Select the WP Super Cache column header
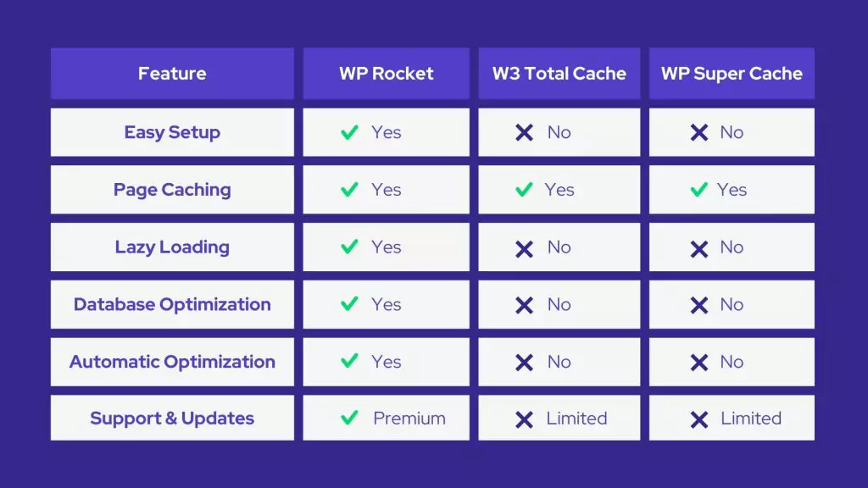This screenshot has height=488, width=868. tap(732, 74)
